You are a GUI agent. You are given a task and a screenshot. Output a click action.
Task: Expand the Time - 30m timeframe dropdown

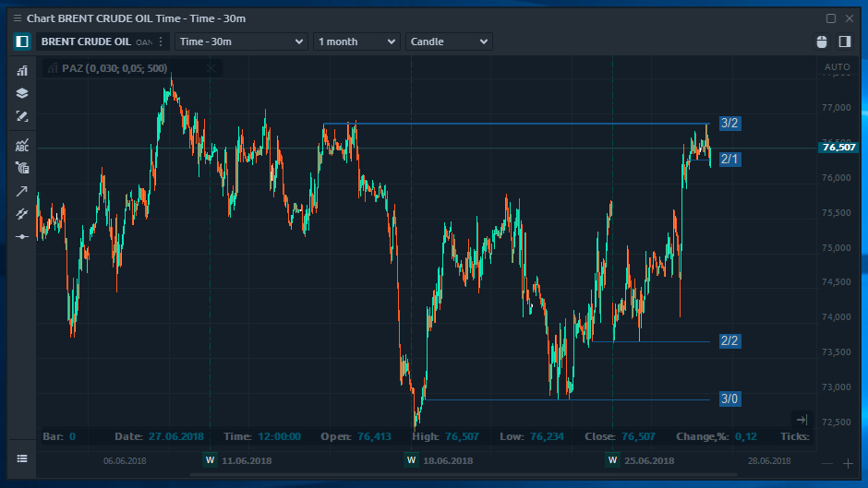(x=241, y=42)
